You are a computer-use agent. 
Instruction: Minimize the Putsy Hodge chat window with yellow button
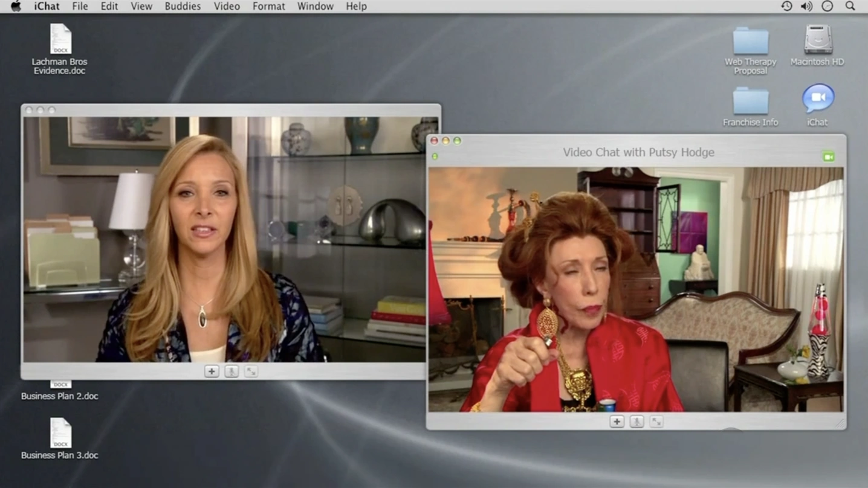coord(445,141)
